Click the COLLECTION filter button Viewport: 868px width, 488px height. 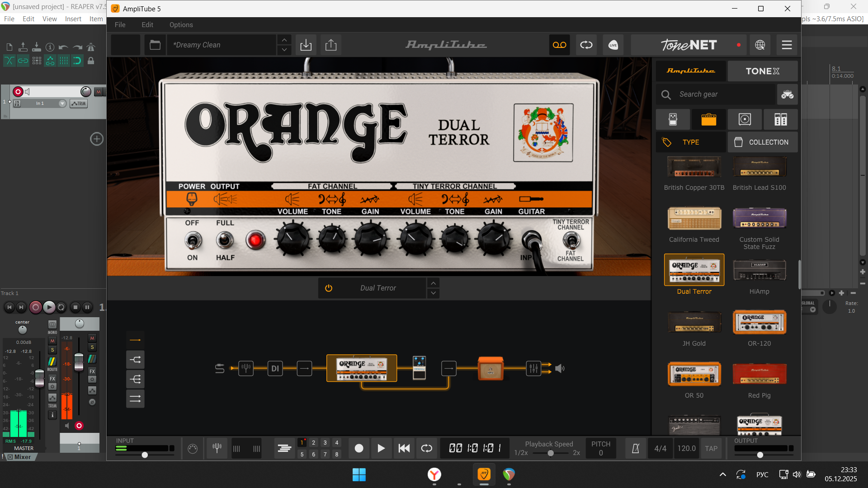coord(762,142)
